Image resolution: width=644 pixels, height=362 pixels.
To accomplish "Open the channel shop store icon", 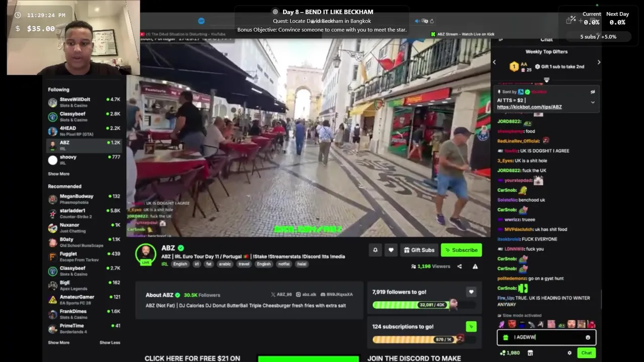I will [530, 353].
